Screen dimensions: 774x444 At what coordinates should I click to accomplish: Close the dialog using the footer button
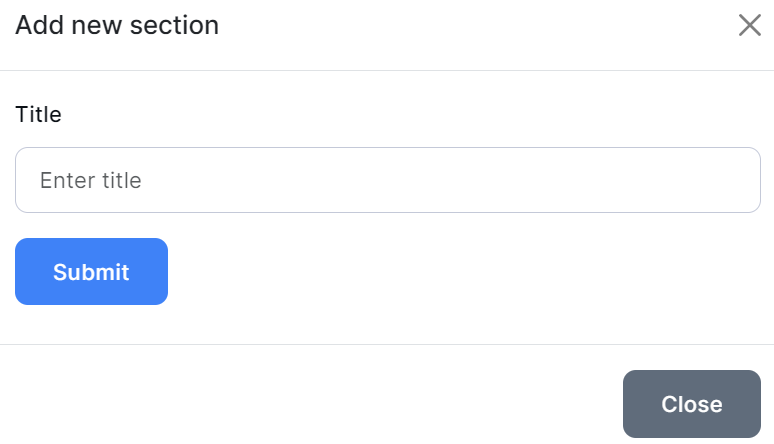[691, 404]
